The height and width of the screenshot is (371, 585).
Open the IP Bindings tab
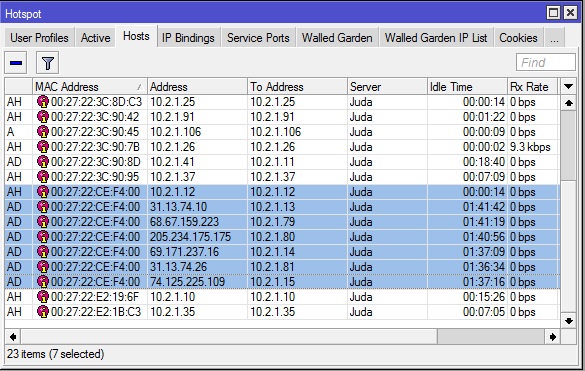188,38
